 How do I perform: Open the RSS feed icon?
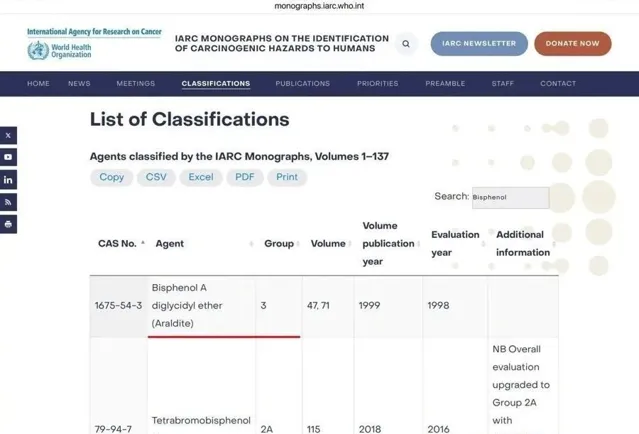pos(8,202)
